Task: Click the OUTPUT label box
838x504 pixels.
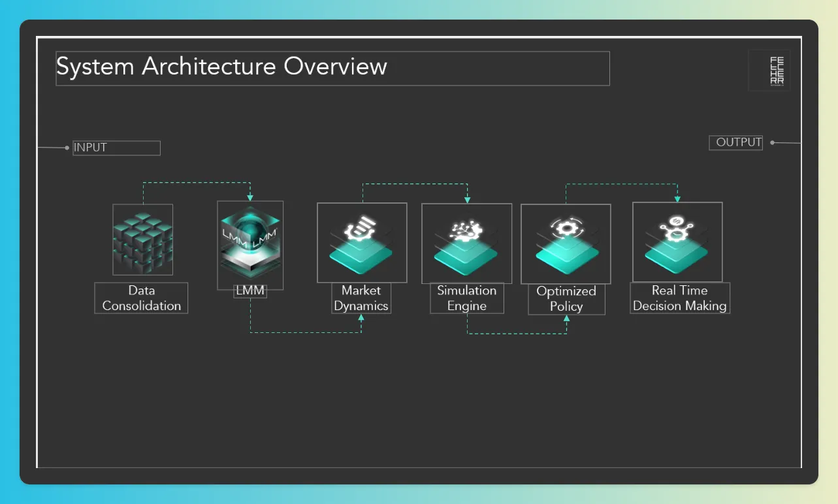Action: click(735, 142)
